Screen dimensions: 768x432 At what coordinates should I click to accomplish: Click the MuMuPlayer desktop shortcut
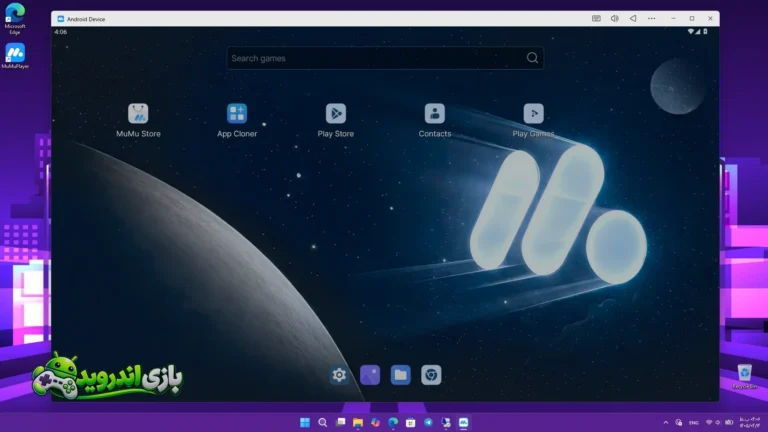[x=15, y=56]
